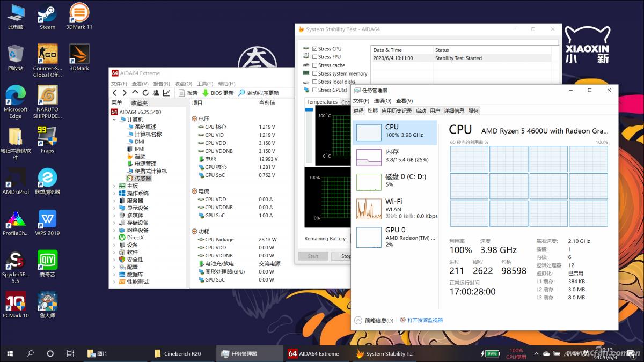Select GPU 0 in Task Manager sidebar
This screenshot has height=362, width=644.
394,237
